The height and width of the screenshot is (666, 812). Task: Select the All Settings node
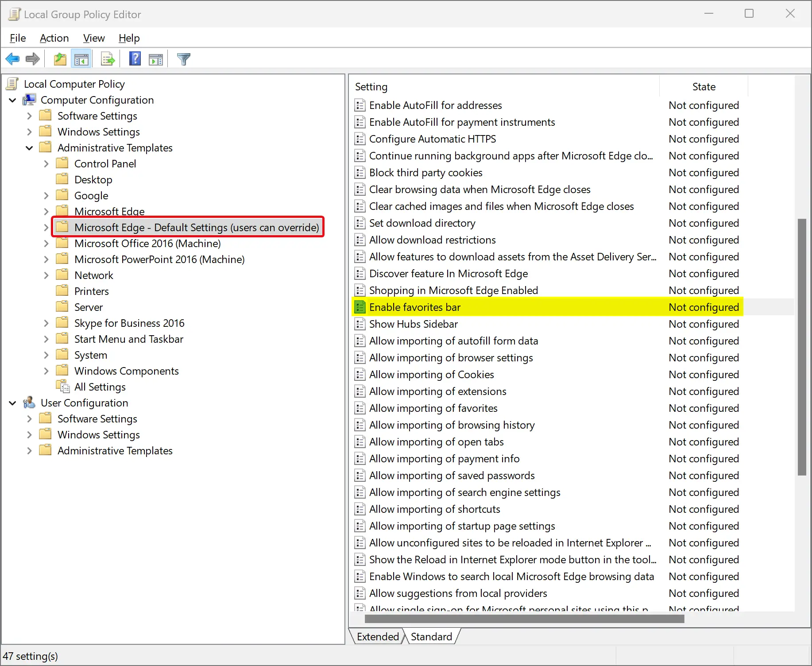coord(100,387)
